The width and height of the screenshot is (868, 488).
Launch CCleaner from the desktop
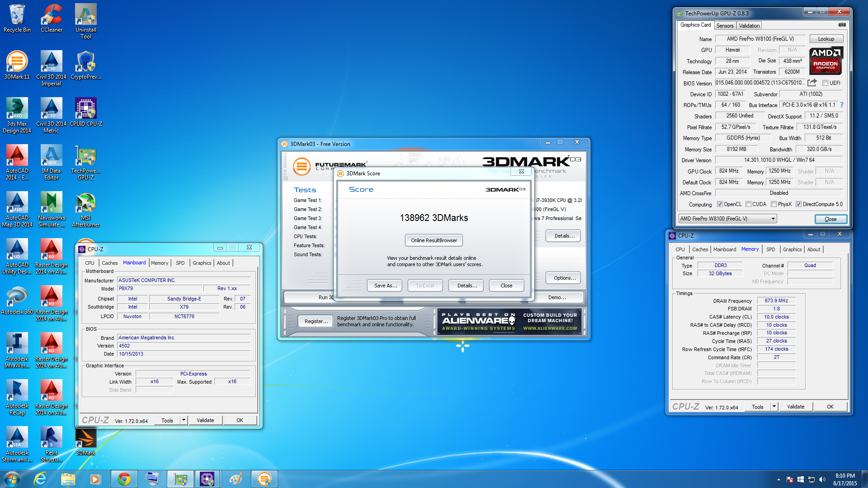tap(52, 18)
